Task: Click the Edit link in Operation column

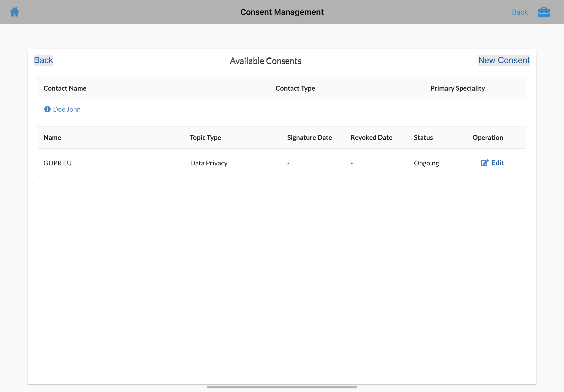Action: pyautogui.click(x=498, y=163)
